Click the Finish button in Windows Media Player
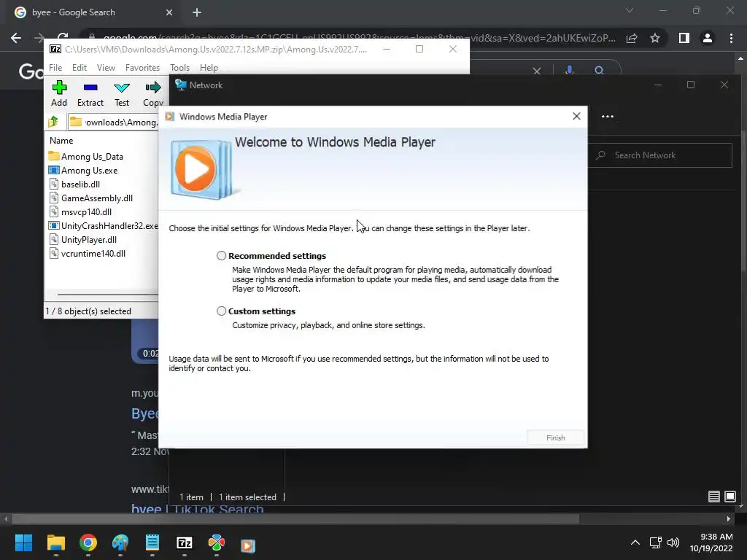Image resolution: width=747 pixels, height=560 pixels. pyautogui.click(x=555, y=437)
